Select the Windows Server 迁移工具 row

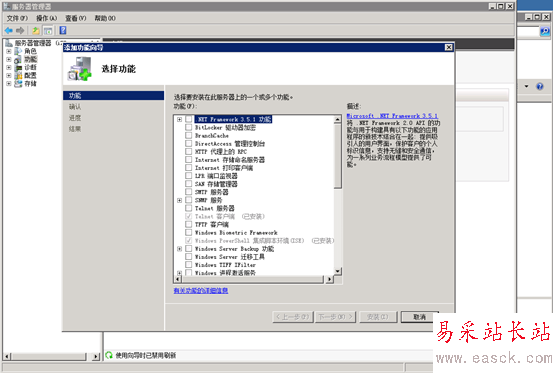pos(230,257)
